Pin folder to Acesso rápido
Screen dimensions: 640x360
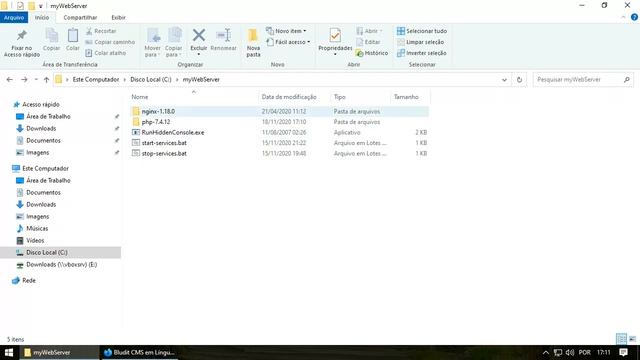coord(22,43)
